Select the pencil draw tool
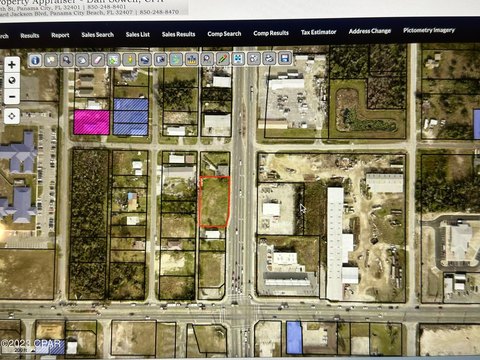This screenshot has width=480, height=360. coord(222,59)
